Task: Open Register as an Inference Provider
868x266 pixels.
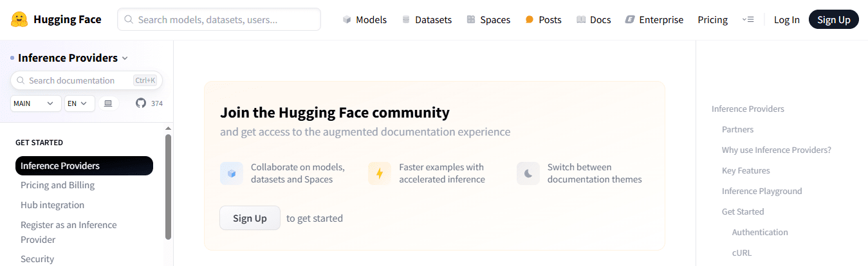Action: tap(69, 232)
